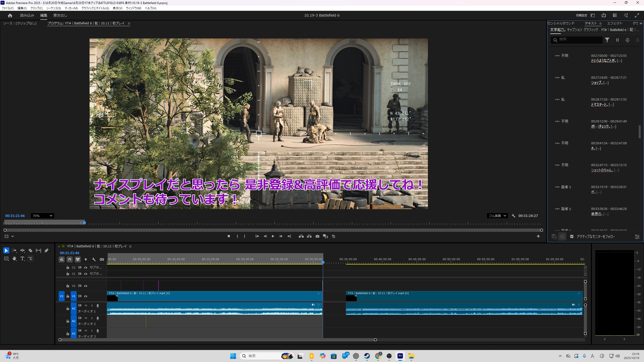Viewport: 644px width, 362px height.
Task: Open the 70% zoom level dropdown
Action: click(x=42, y=216)
